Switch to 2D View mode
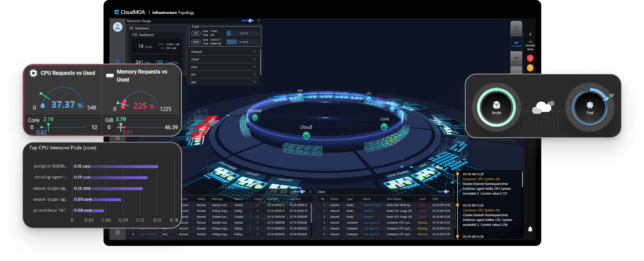Viewport: 644px width, 261px height. 516,29
